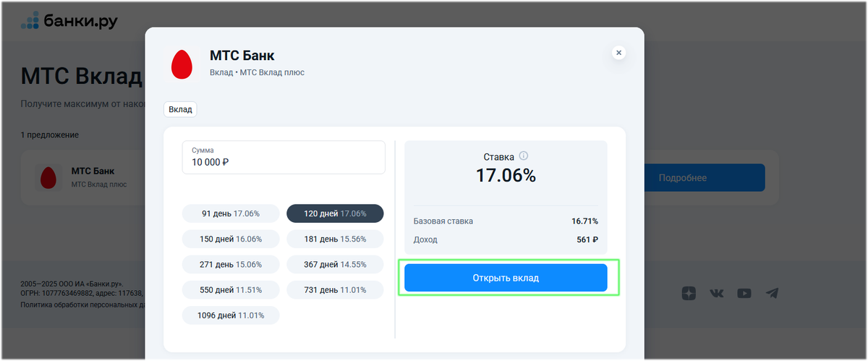This screenshot has height=361, width=868.
Task: Open Политика обработки персональных данных footer link
Action: click(x=82, y=305)
